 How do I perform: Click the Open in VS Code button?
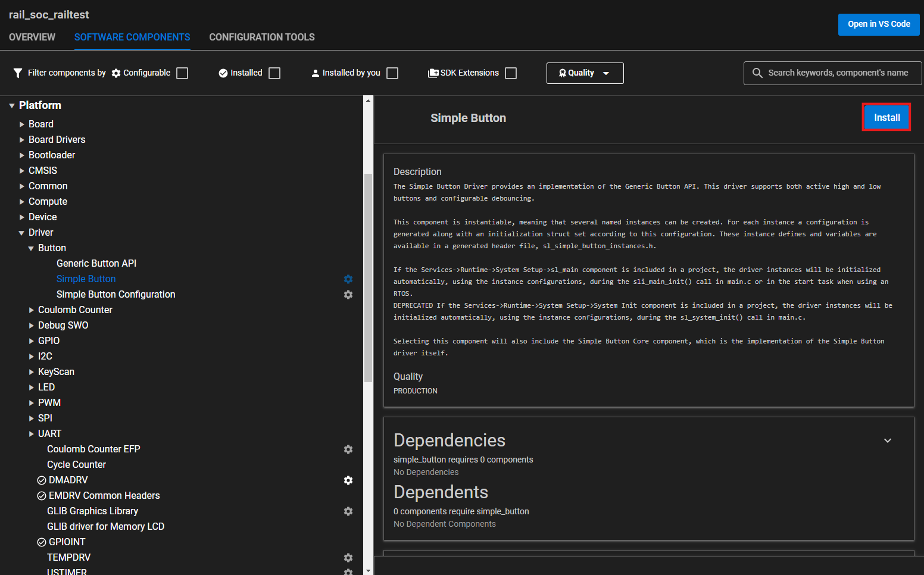[878, 24]
